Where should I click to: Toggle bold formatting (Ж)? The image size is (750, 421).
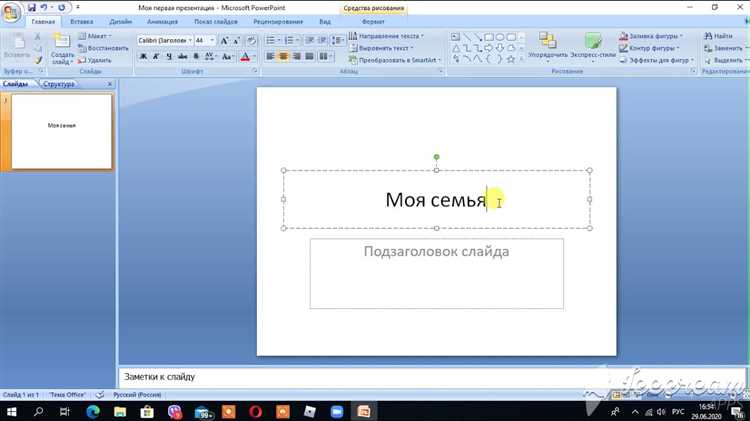143,56
